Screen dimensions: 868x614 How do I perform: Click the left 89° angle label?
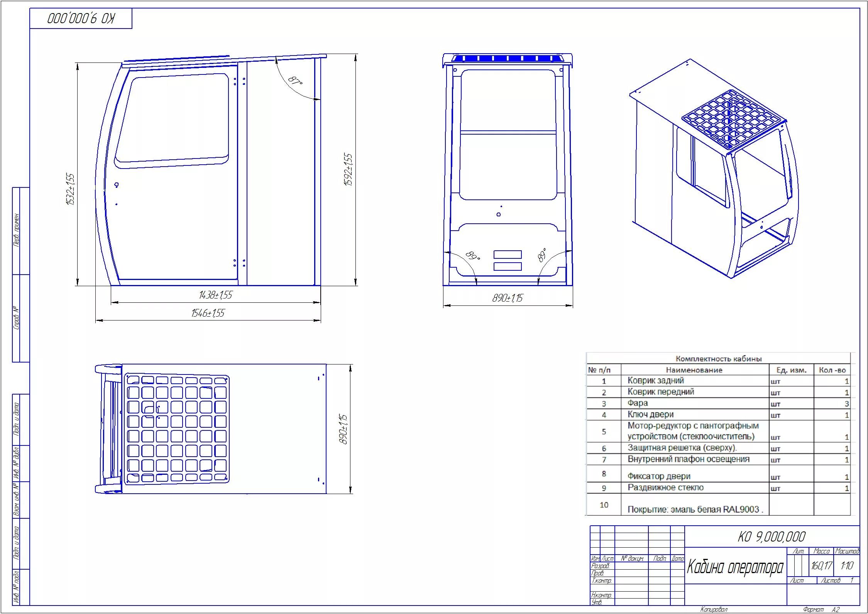pyautogui.click(x=472, y=256)
